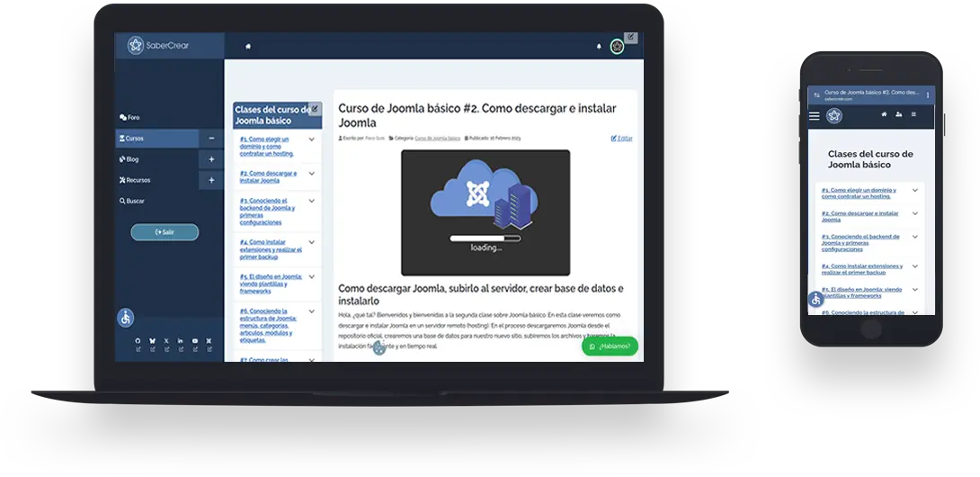This screenshot has height=477, width=980.
Task: Click the edit icon above the avatar
Action: point(630,38)
